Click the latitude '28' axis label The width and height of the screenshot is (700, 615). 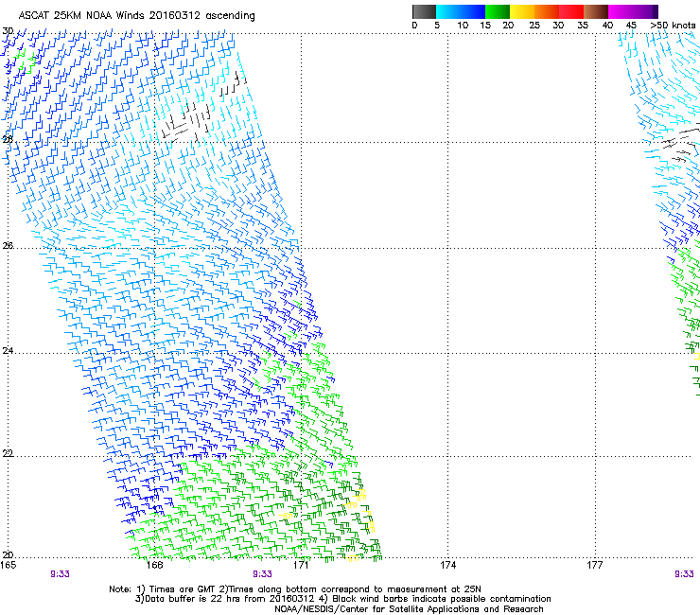point(8,139)
